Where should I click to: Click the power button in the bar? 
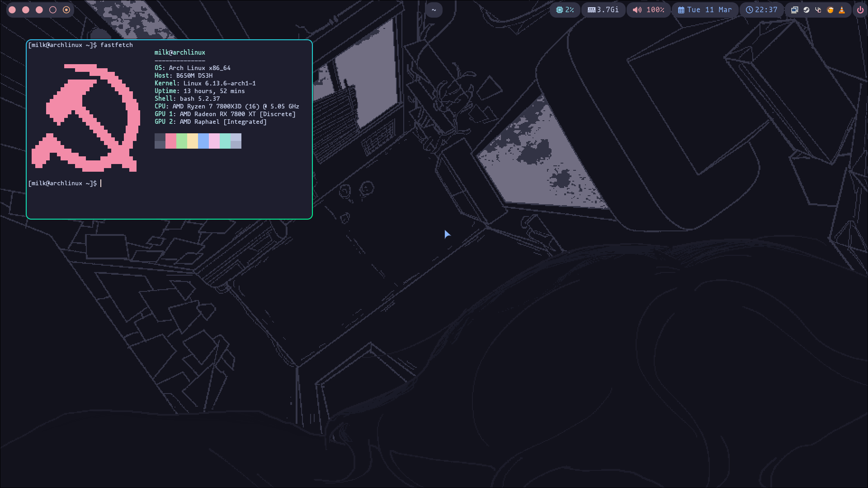click(x=860, y=10)
